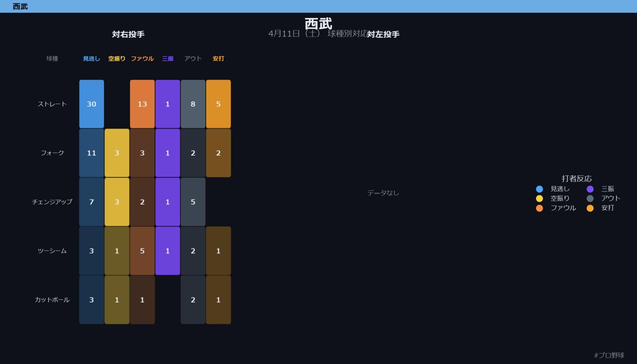Click the gray アウト legend dot
The image size is (637, 364).
coord(590,198)
